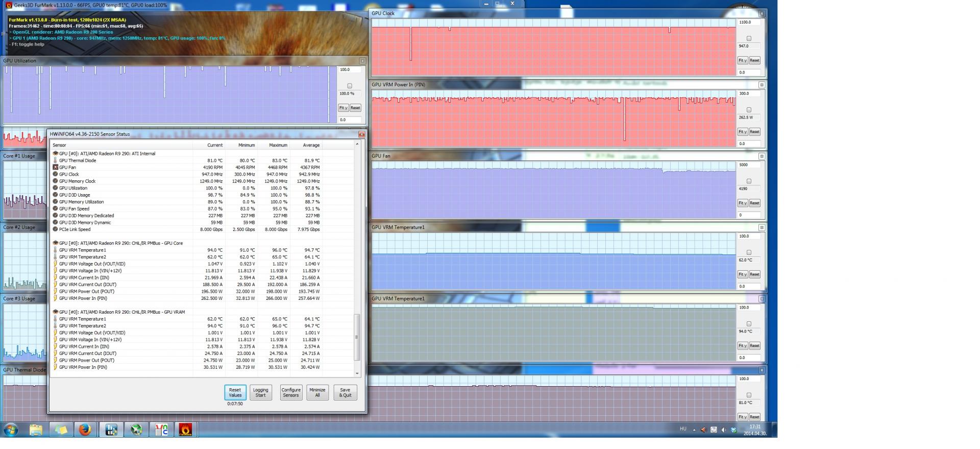Open the Windows Start menu

pyautogui.click(x=11, y=430)
